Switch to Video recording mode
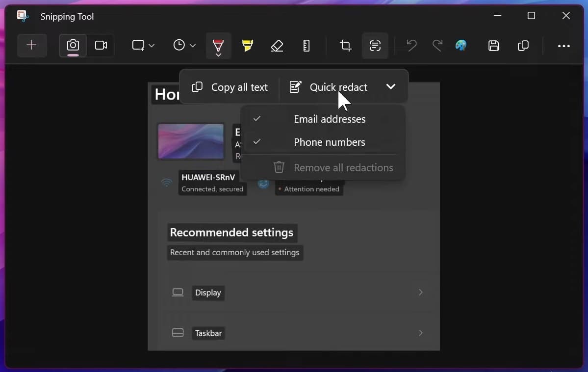Screen dimensions: 588x372 click(101, 45)
